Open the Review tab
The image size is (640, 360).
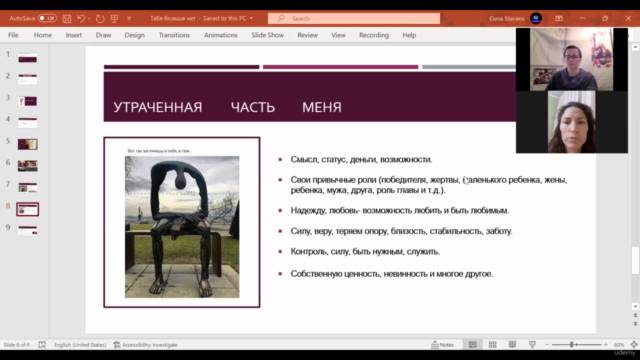307,35
